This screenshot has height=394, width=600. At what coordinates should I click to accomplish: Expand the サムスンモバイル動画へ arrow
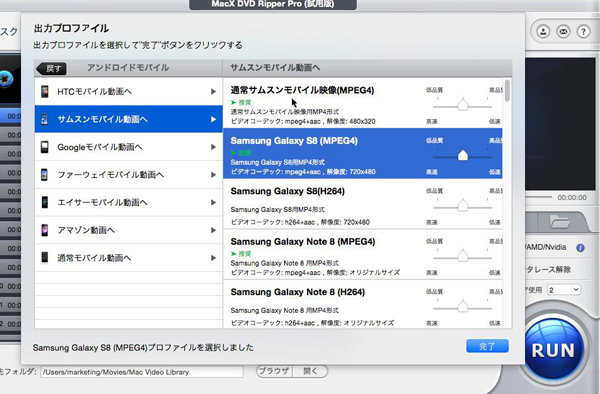point(213,119)
